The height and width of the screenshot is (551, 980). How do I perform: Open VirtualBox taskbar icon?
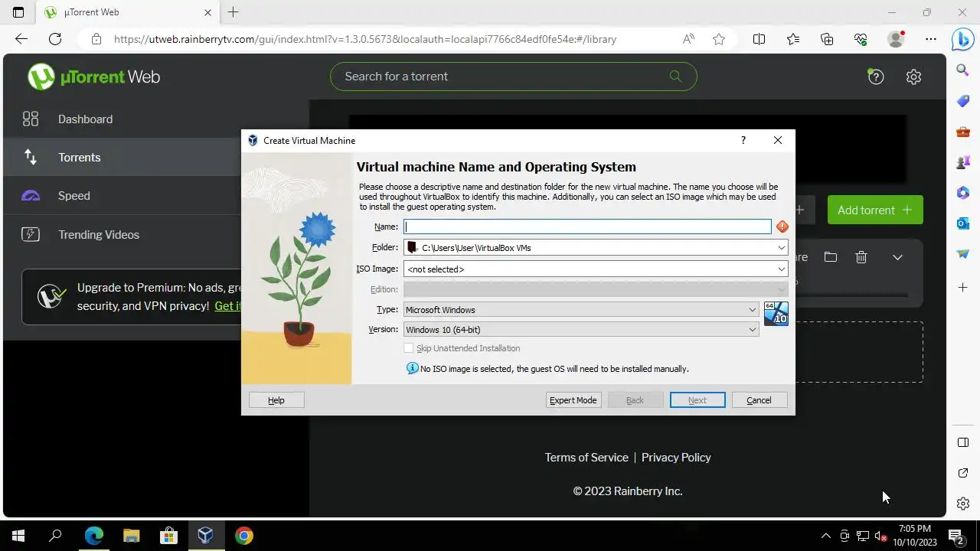click(x=205, y=536)
